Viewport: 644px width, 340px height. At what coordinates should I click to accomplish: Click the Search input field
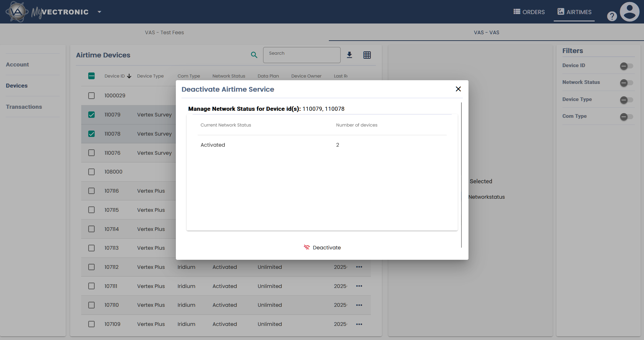(x=302, y=55)
